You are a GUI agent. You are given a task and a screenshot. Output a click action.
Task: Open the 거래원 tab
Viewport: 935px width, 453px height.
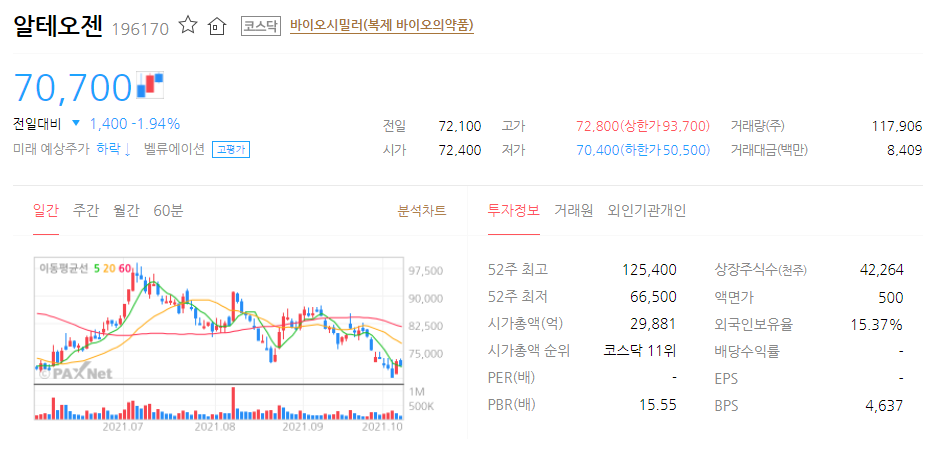click(x=574, y=210)
